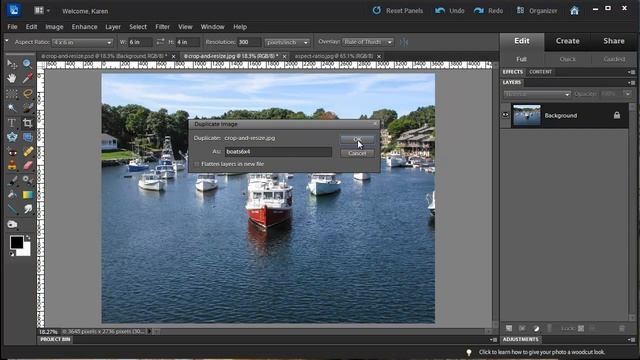Viewport: 640px width, 360px height.
Task: Switch to the Share tab
Action: coord(613,41)
